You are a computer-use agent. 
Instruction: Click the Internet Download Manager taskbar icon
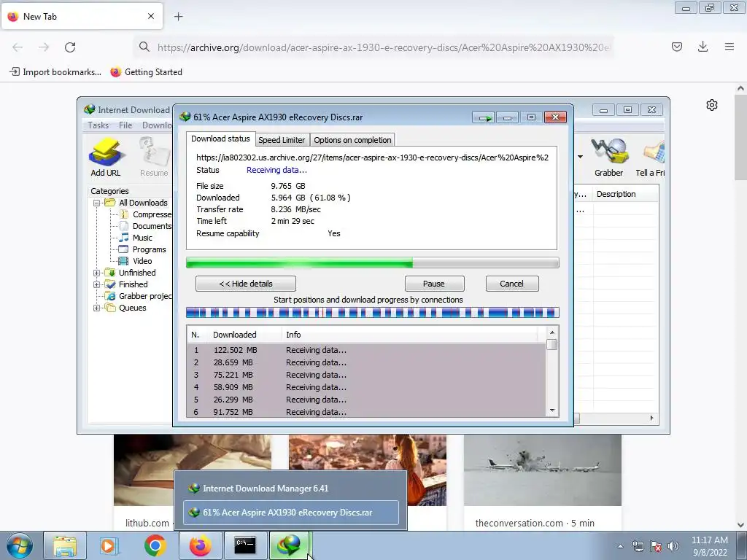(290, 545)
